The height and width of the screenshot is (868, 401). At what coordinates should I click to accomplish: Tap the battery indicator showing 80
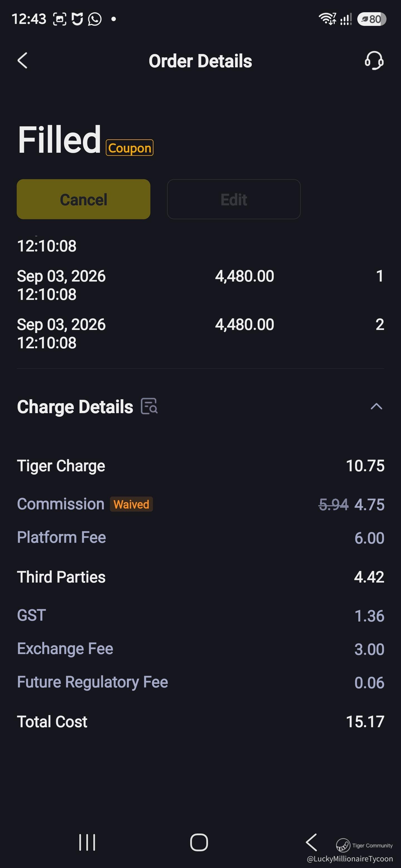372,19
